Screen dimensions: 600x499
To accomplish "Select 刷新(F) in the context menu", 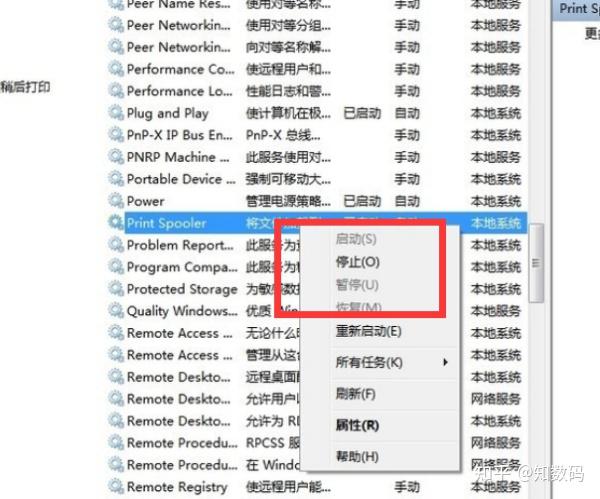I will [x=355, y=394].
